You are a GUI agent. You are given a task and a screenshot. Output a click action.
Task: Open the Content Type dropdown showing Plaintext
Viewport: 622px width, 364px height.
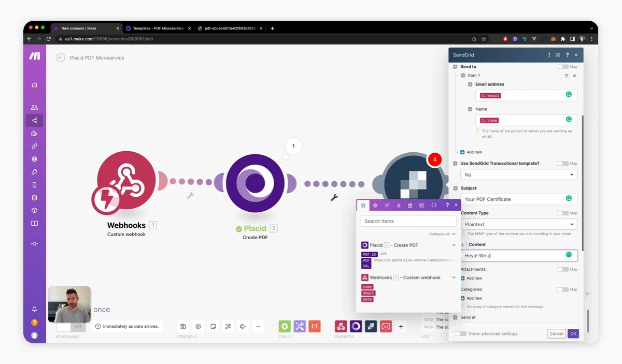point(519,224)
